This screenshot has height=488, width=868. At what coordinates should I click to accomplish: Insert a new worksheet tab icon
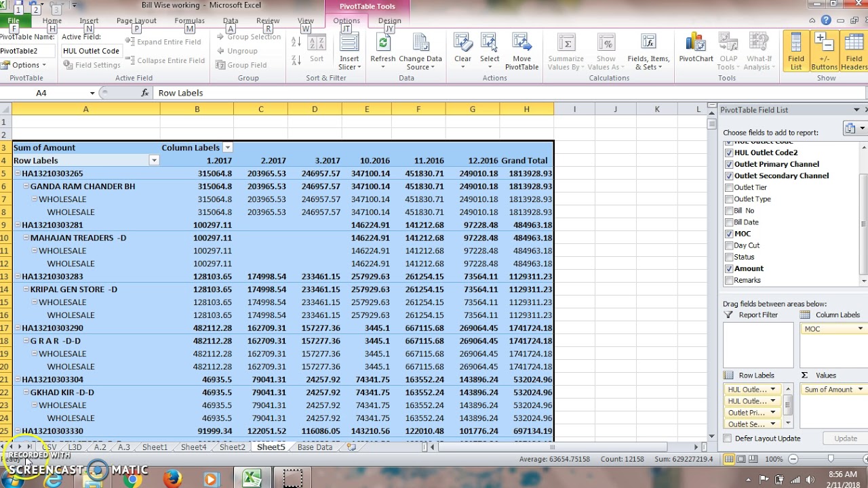[x=351, y=447]
